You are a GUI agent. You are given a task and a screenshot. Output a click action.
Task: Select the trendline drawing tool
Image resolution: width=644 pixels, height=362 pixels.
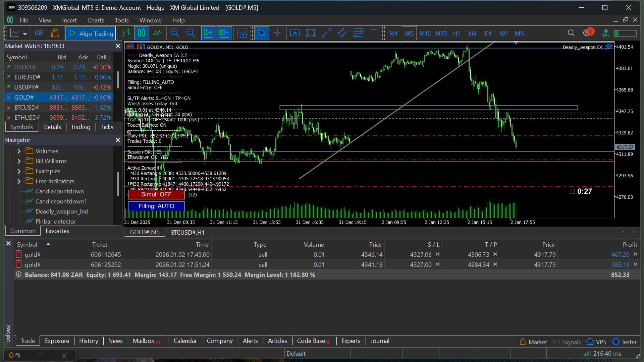pyautogui.click(x=326, y=33)
